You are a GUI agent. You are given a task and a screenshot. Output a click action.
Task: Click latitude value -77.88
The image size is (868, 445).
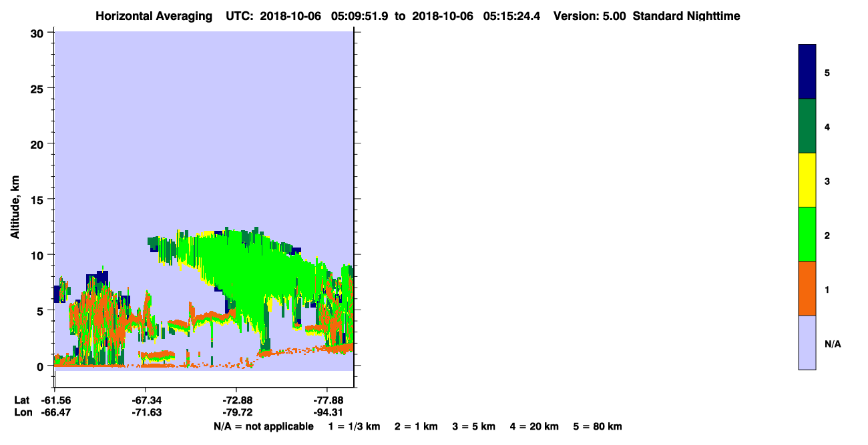tap(328, 400)
